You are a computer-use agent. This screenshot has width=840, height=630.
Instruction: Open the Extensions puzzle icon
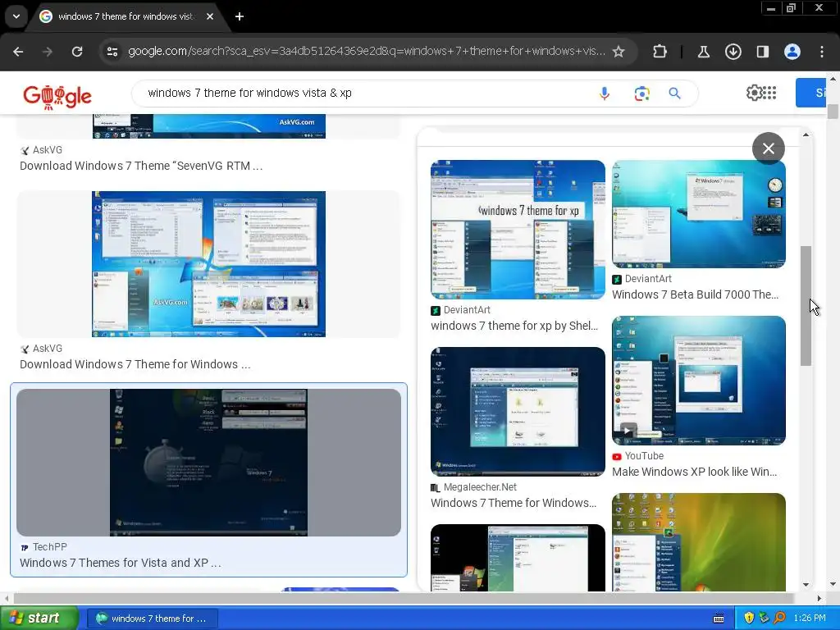click(660, 52)
